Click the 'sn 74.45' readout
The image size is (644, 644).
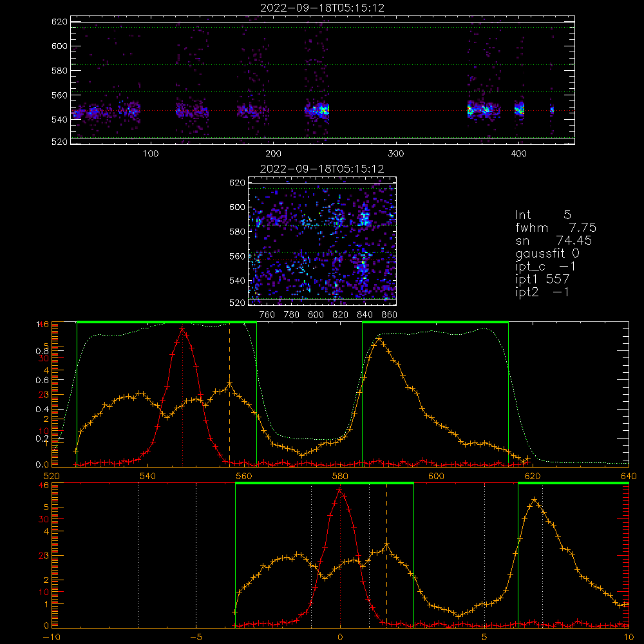553,240
